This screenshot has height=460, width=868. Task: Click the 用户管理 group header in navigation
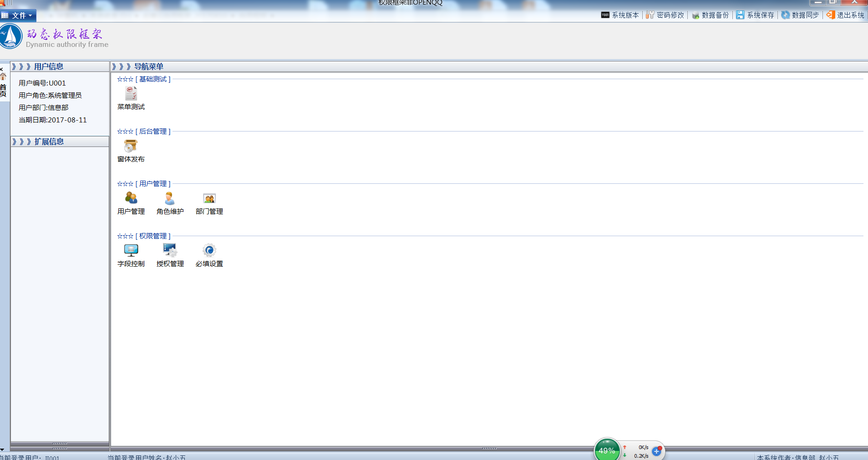[153, 184]
